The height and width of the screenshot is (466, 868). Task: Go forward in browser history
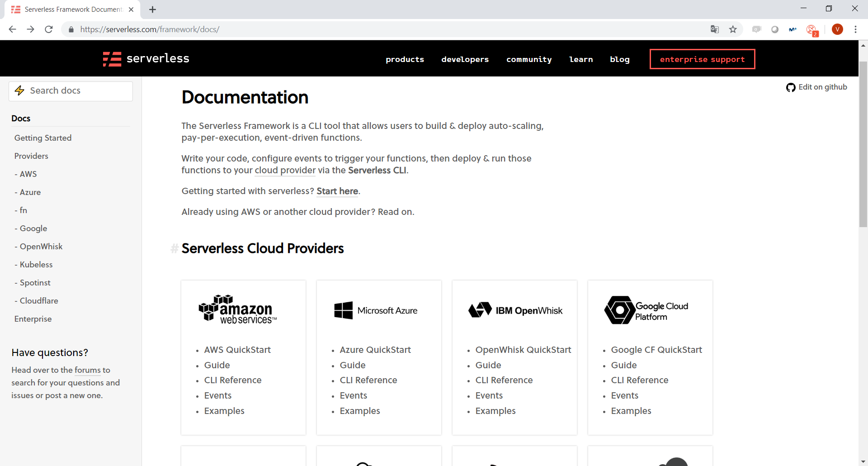[30, 29]
